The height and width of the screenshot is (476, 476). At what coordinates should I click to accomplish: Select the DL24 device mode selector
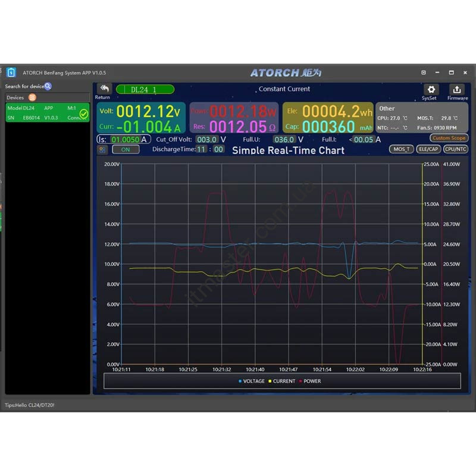pos(145,89)
